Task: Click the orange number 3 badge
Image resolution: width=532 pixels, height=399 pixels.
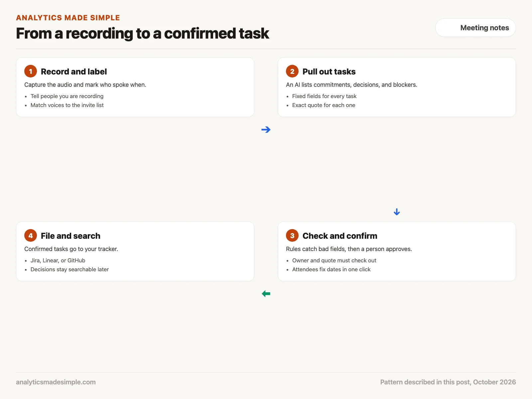Action: tap(292, 236)
